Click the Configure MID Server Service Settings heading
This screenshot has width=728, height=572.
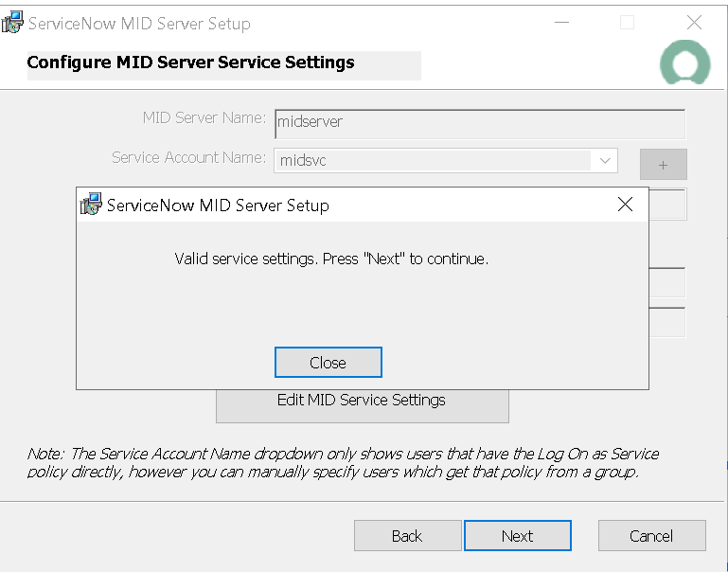pos(191,63)
